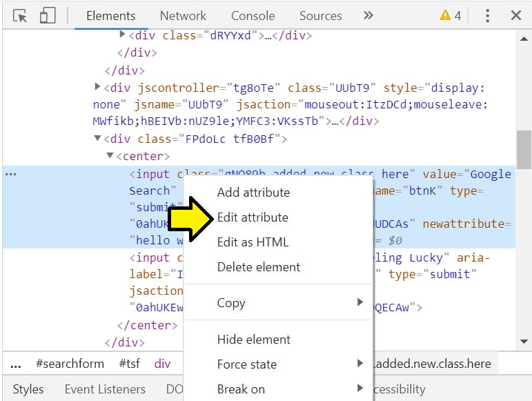Click the scrollbar down arrow

(524, 341)
